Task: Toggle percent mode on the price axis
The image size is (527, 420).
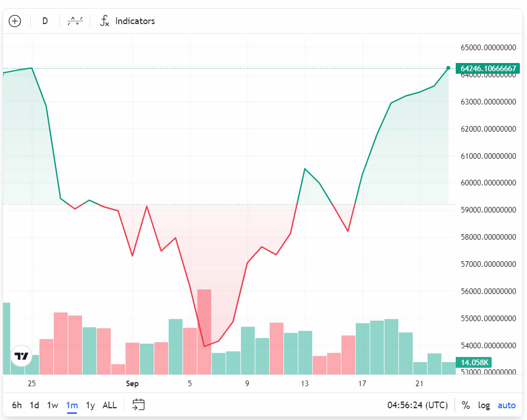Action: coord(465,405)
